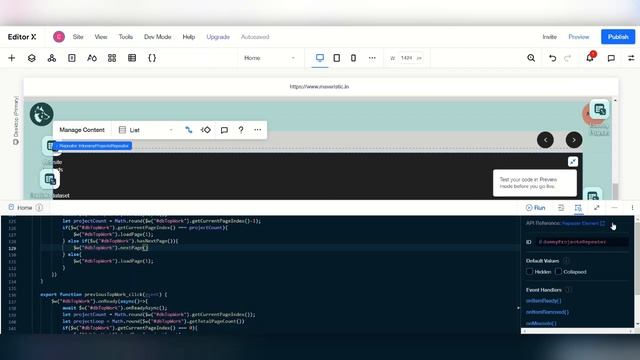This screenshot has width=640, height=360.
Task: Open the Help menu
Action: [189, 37]
